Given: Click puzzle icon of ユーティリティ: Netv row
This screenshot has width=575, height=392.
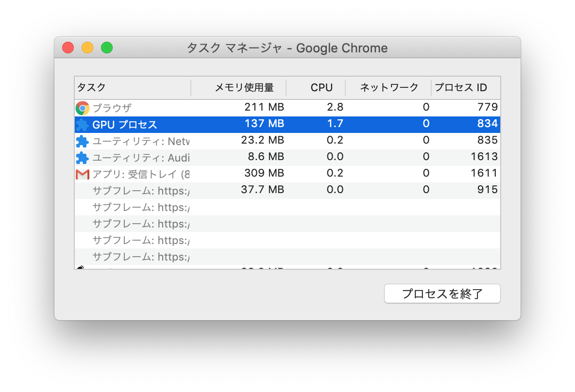Looking at the screenshot, I should tap(82, 141).
